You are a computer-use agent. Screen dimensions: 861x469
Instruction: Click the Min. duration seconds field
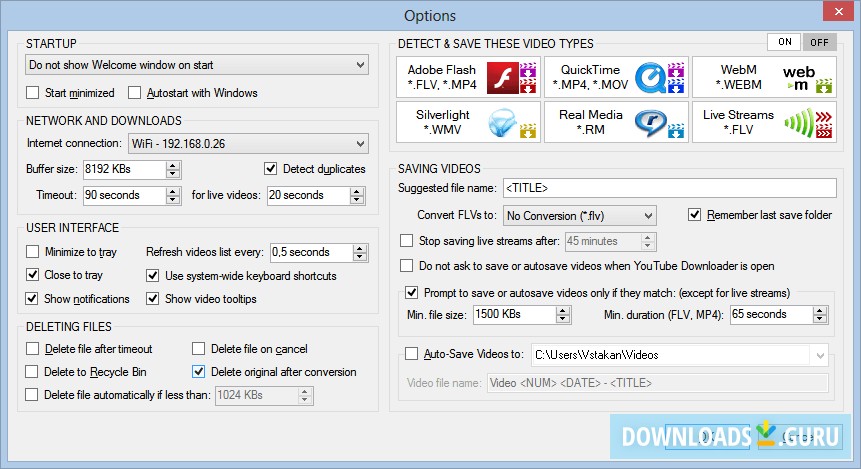[x=771, y=315]
